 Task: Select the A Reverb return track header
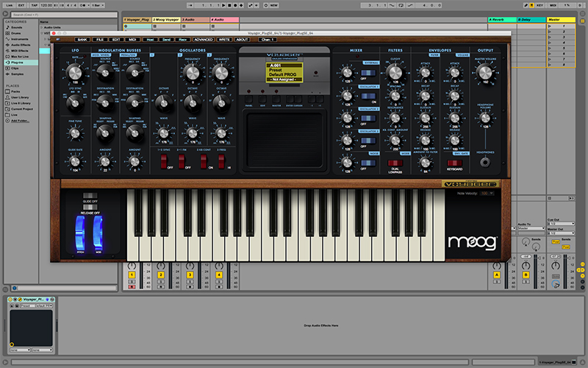tap(502, 20)
